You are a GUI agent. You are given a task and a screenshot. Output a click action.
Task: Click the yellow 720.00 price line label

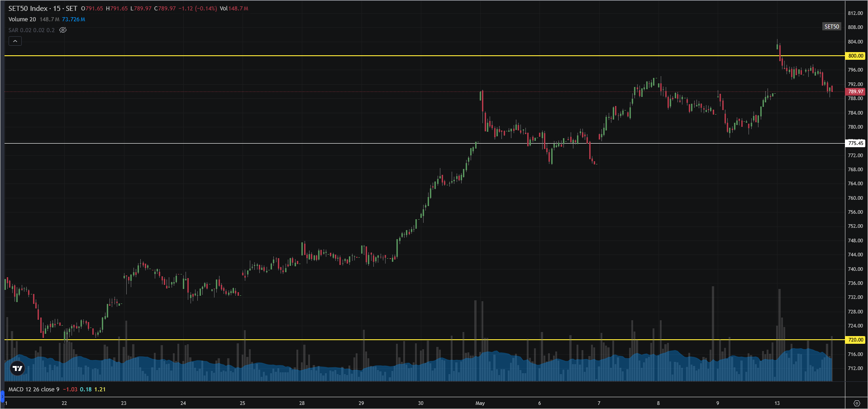[x=855, y=340]
